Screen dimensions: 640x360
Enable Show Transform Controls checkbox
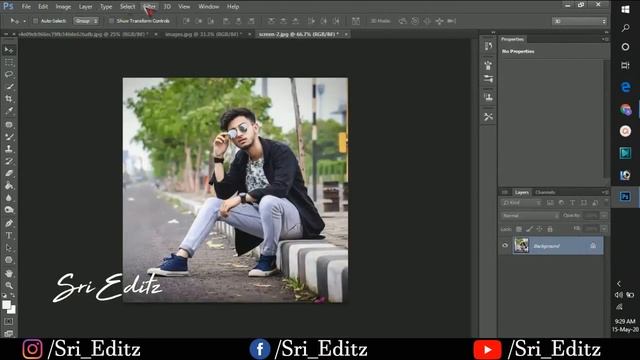point(111,21)
